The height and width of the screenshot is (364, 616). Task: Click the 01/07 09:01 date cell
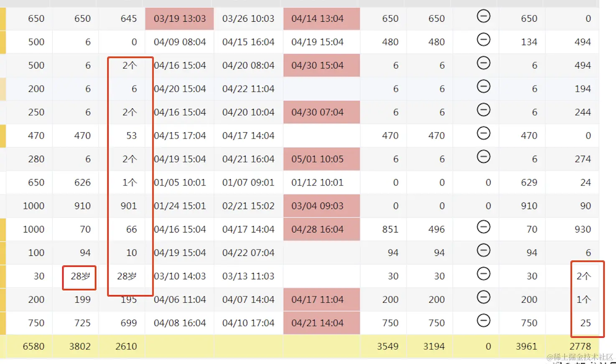(248, 182)
